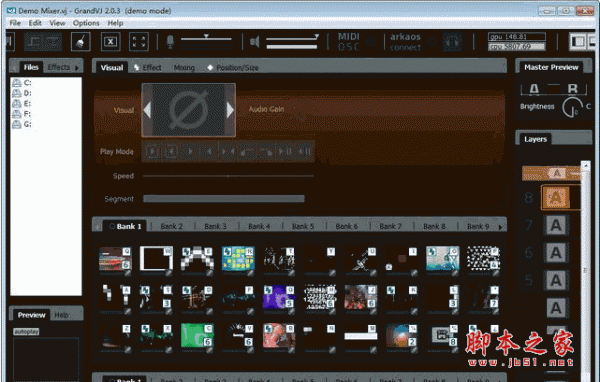The image size is (600, 382).
Task: Toggle arkaos connect
Action: click(x=405, y=42)
